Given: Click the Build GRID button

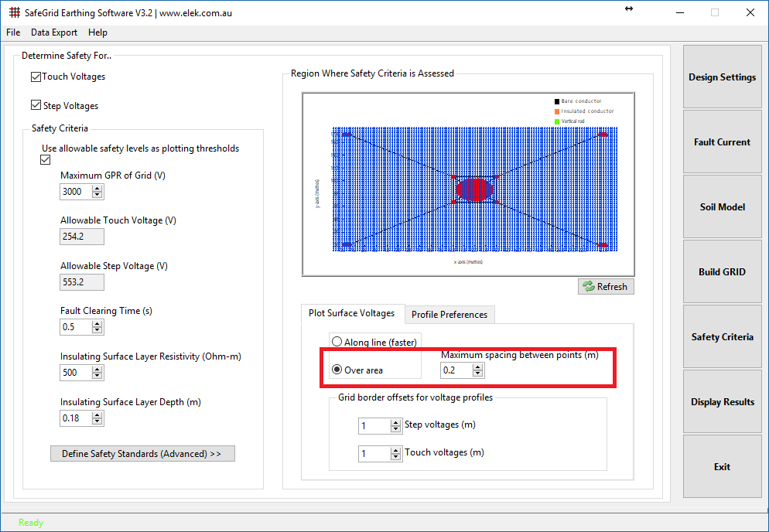Looking at the screenshot, I should click(x=721, y=271).
